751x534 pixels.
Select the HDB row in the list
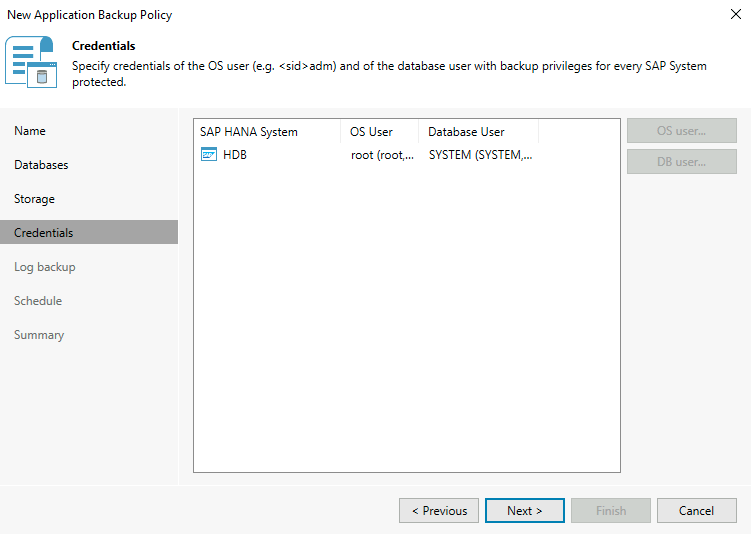[235, 155]
